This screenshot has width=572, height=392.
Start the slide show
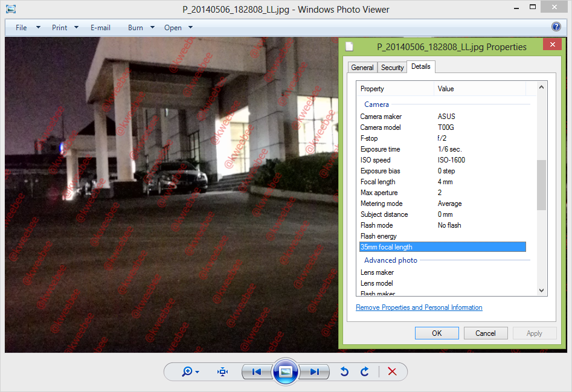[286, 371]
